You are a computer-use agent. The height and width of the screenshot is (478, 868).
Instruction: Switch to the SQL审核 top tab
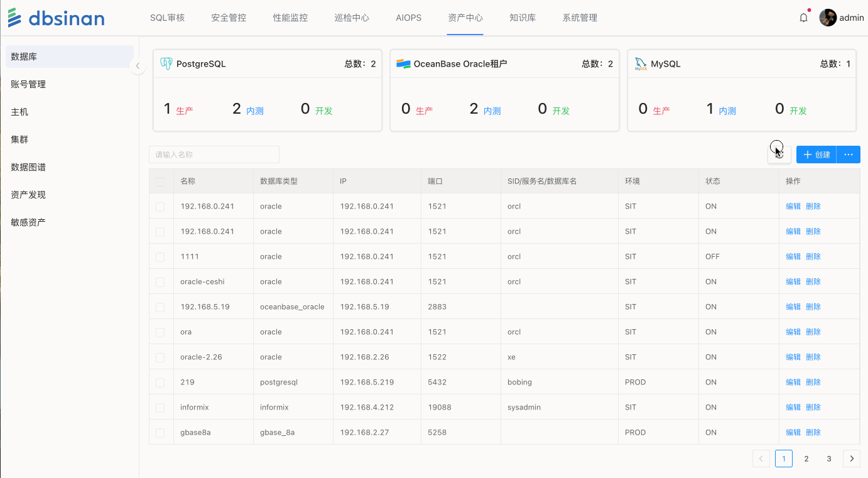pos(167,18)
